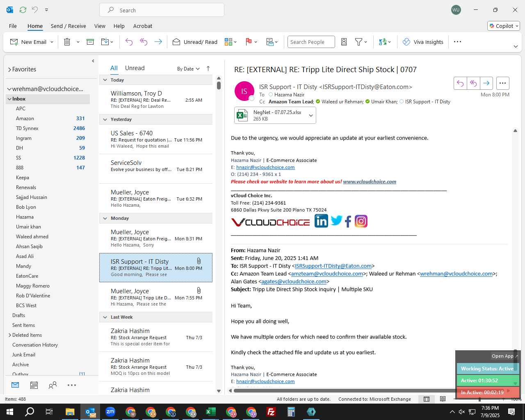525x420 pixels.
Task: Click the Open App button in overlay
Action: pos(504,356)
